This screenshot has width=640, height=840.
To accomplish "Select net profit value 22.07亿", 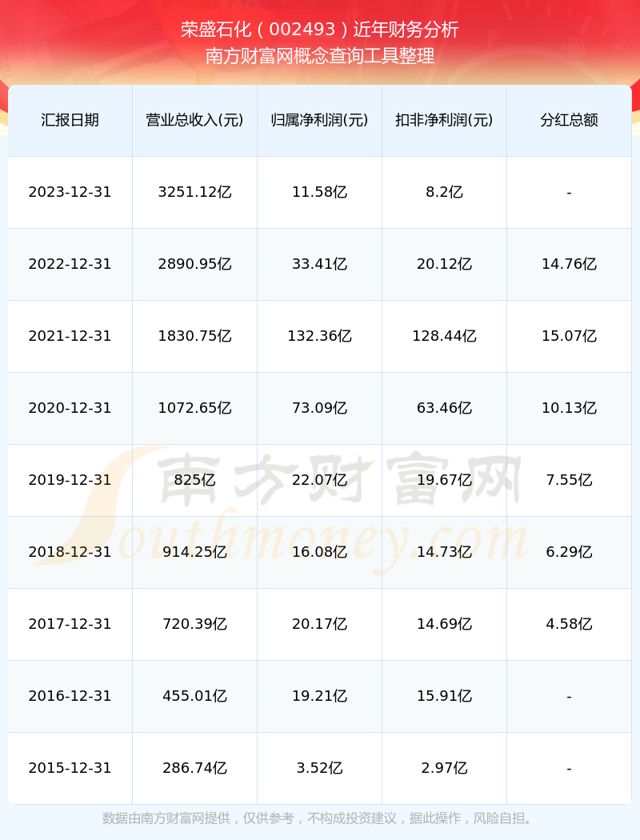I will 320,480.
